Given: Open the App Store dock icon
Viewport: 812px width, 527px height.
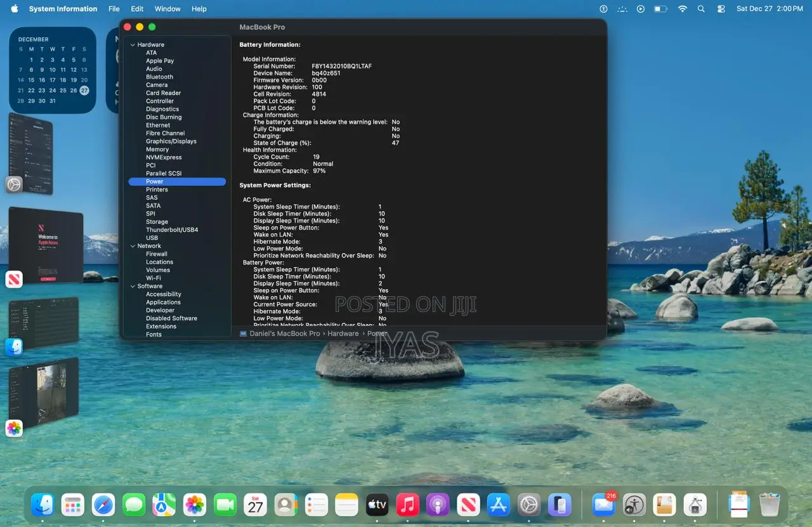Looking at the screenshot, I should (499, 505).
